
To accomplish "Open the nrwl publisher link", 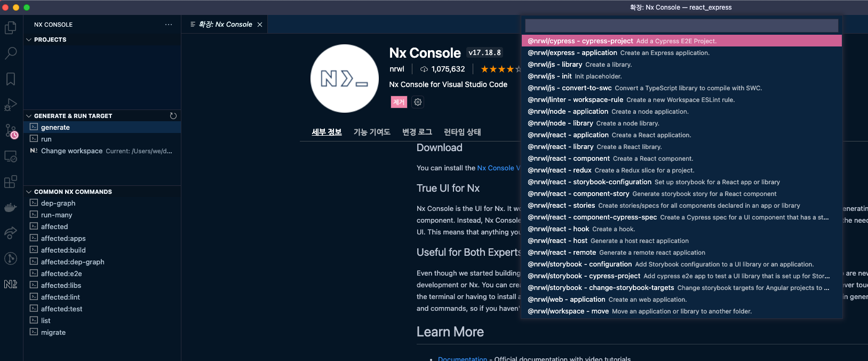I will pyautogui.click(x=397, y=69).
